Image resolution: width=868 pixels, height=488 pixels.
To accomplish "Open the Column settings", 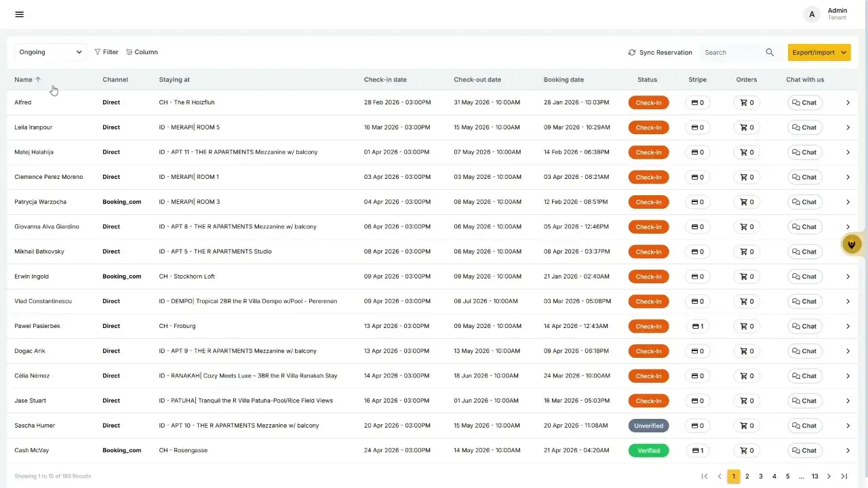I will (x=142, y=52).
